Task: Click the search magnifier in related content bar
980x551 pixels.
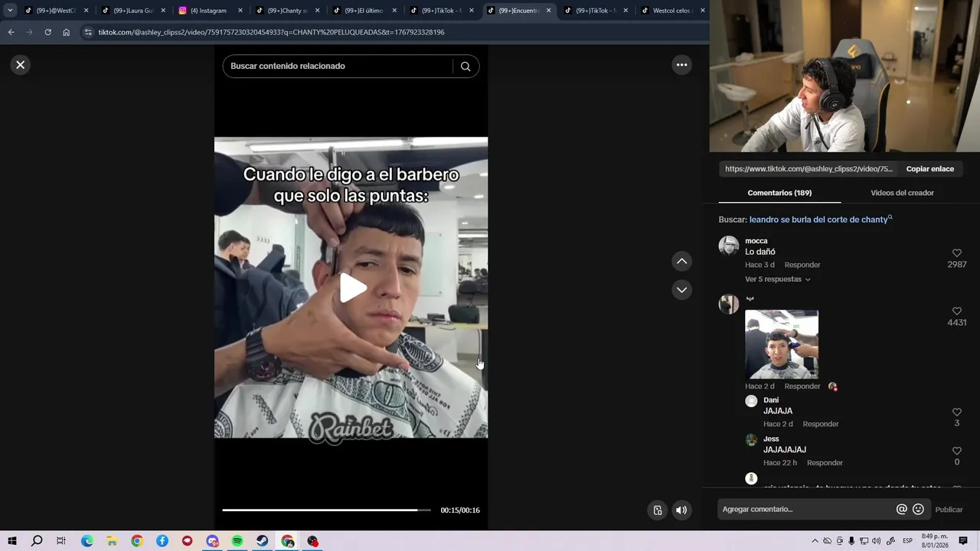Action: [465, 66]
